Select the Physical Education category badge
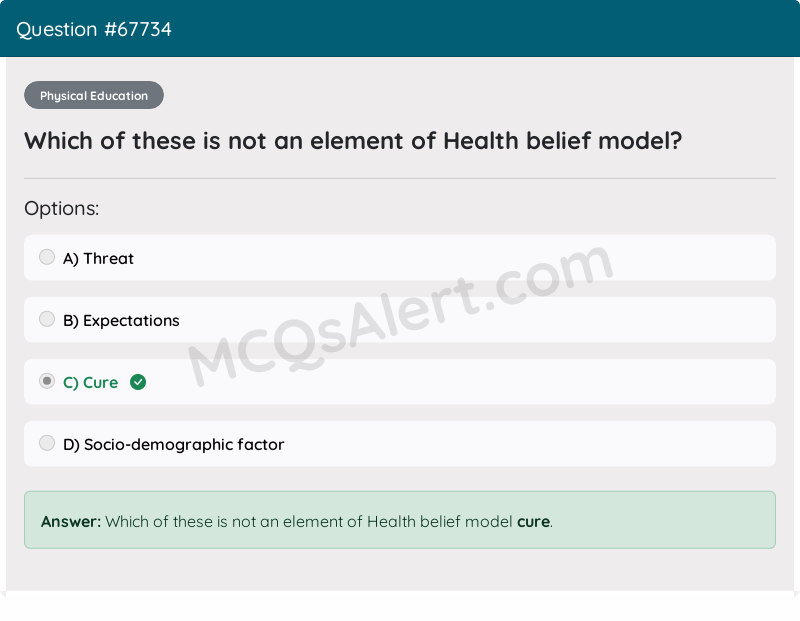Image resolution: width=800 pixels, height=621 pixels. click(x=93, y=95)
